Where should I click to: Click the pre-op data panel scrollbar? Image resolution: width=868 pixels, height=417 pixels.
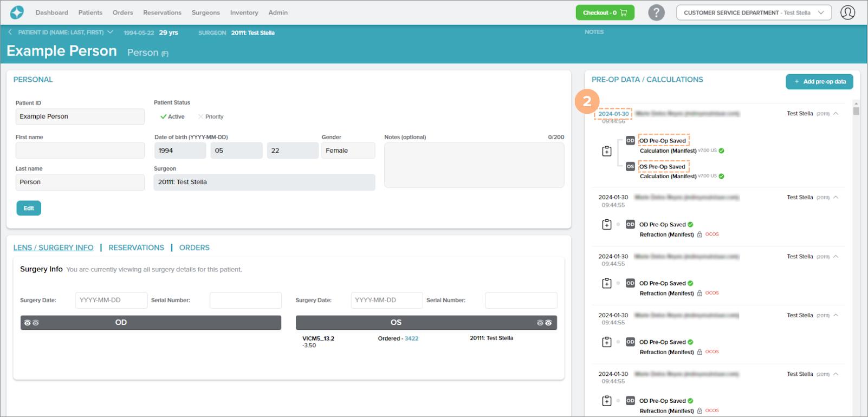[x=856, y=111]
